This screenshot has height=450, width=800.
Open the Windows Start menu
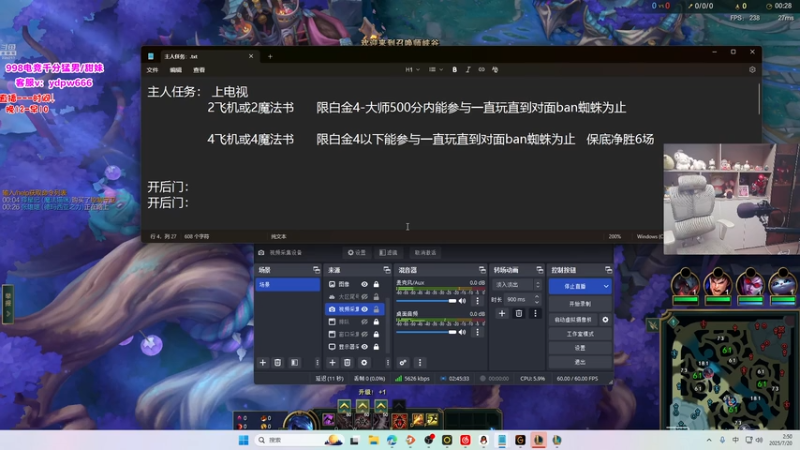243,440
